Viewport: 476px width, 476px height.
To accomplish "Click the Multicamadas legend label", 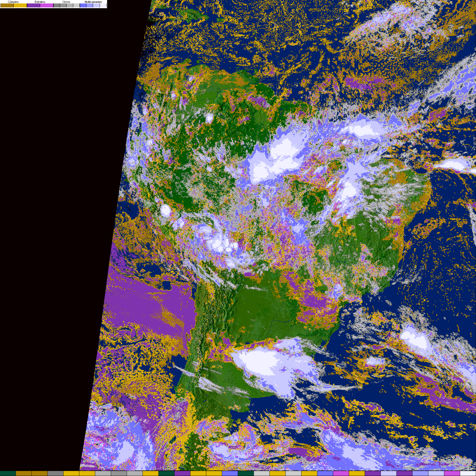I will [93, 2].
